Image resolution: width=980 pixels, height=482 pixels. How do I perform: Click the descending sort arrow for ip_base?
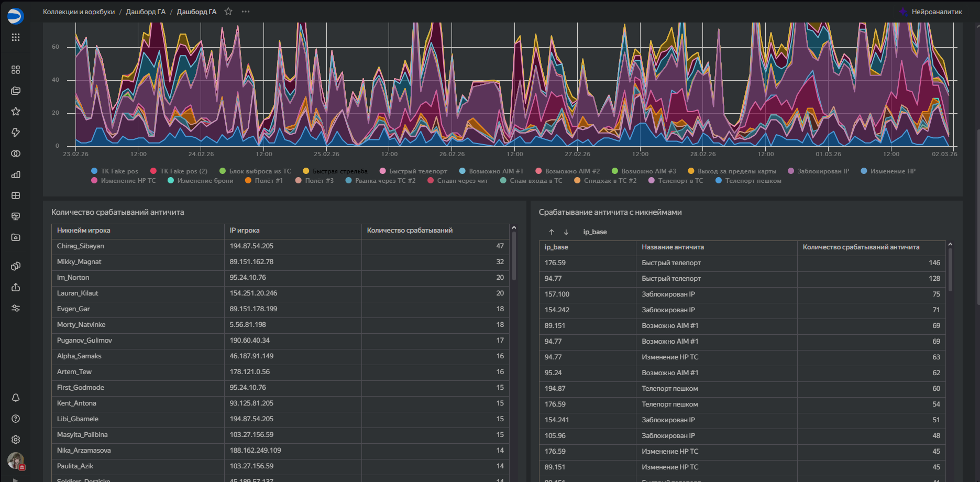coord(566,232)
